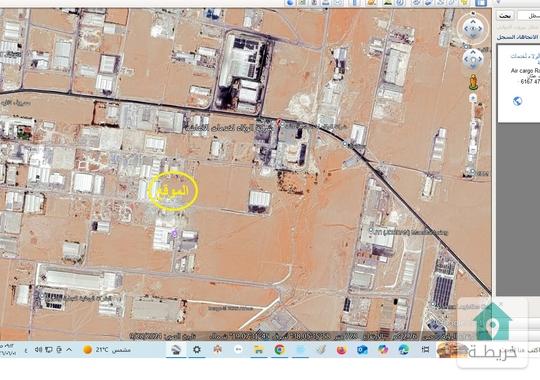Click the placemark beside the 'Manufacturing' label

click(371, 230)
